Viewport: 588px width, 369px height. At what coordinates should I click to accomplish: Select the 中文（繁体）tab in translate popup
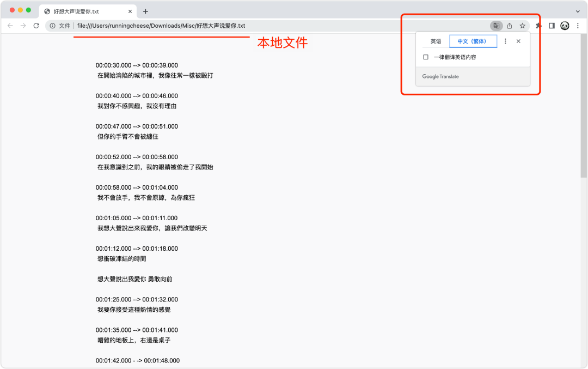(473, 41)
